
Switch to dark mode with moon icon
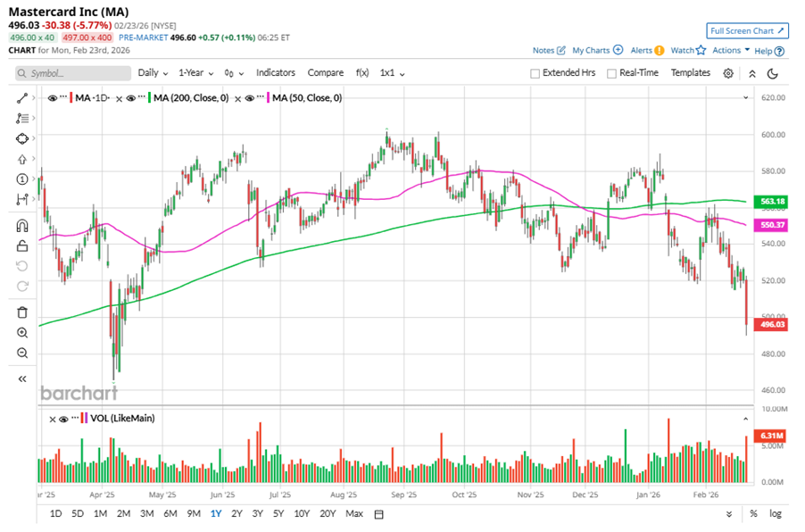point(773,73)
